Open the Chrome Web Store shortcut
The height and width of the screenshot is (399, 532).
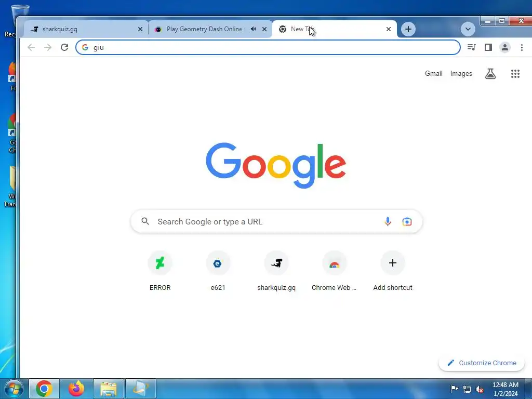coord(334,271)
